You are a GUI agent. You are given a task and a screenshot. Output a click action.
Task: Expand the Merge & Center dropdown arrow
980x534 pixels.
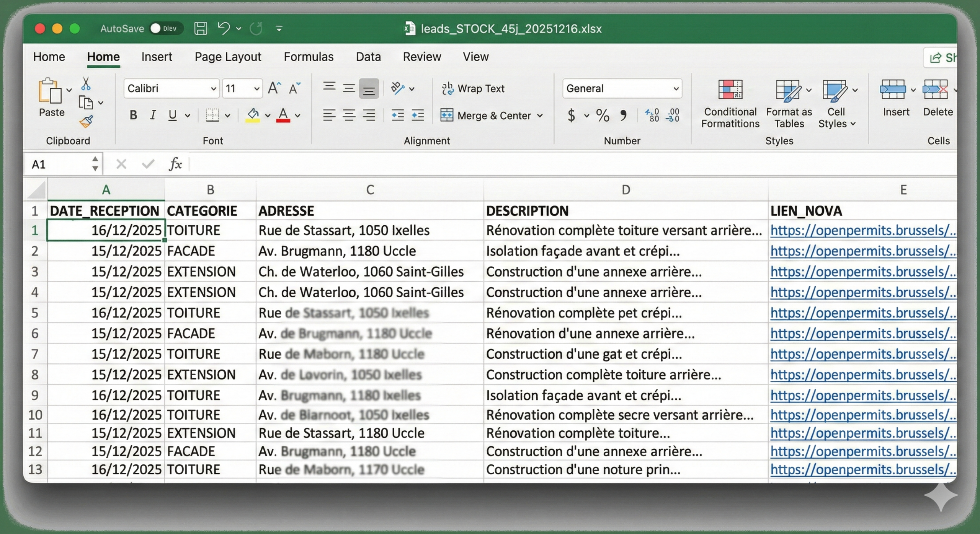tap(540, 116)
